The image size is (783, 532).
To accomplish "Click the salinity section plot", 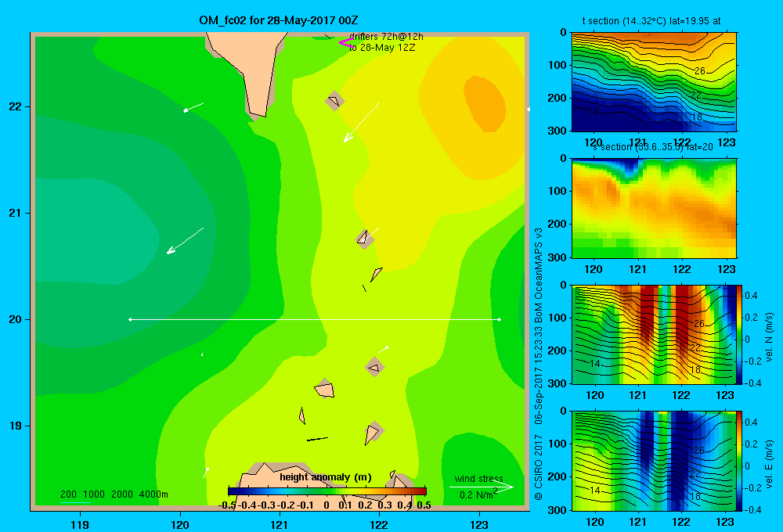I will [x=654, y=208].
